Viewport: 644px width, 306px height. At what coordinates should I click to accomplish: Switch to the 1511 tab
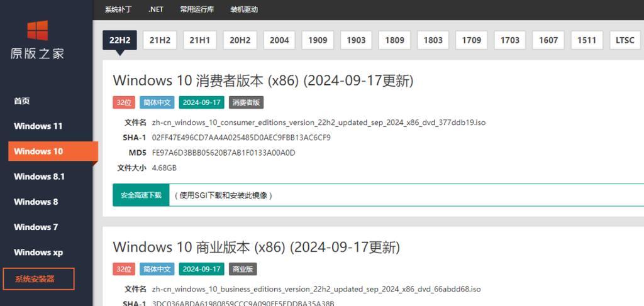coord(587,40)
